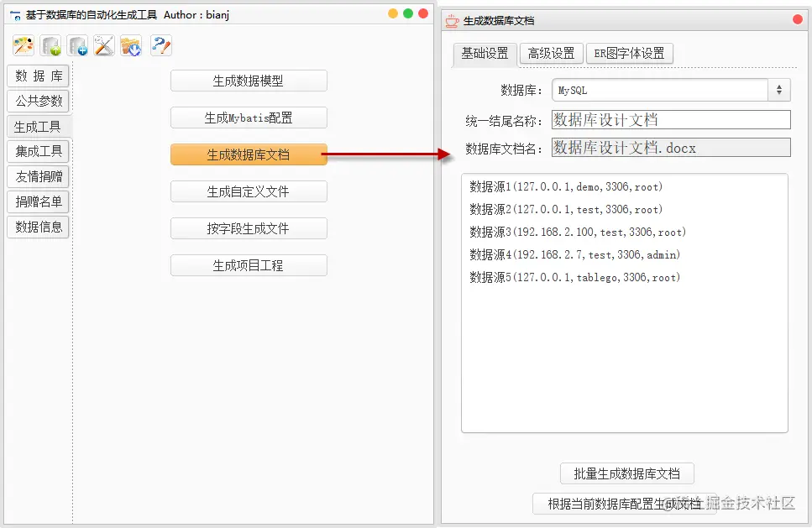The height and width of the screenshot is (528, 812).
Task: Select 数据源3 (192.168.2.100, test) in list
Action: (625, 232)
